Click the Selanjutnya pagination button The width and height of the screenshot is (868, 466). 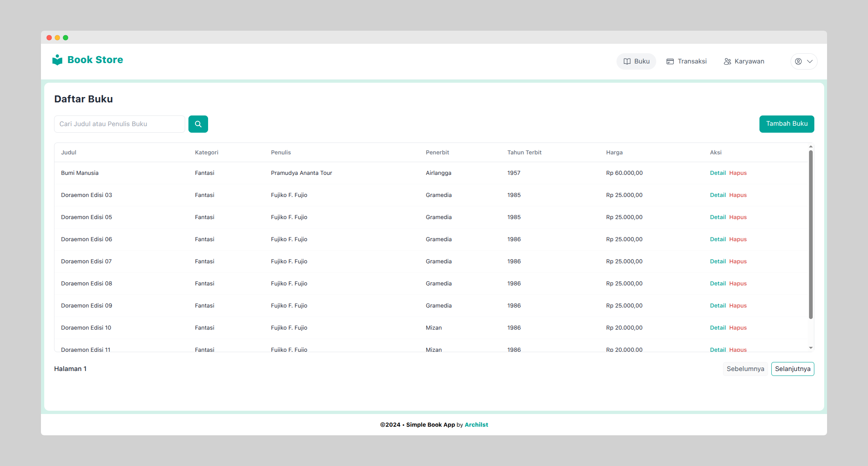click(792, 369)
